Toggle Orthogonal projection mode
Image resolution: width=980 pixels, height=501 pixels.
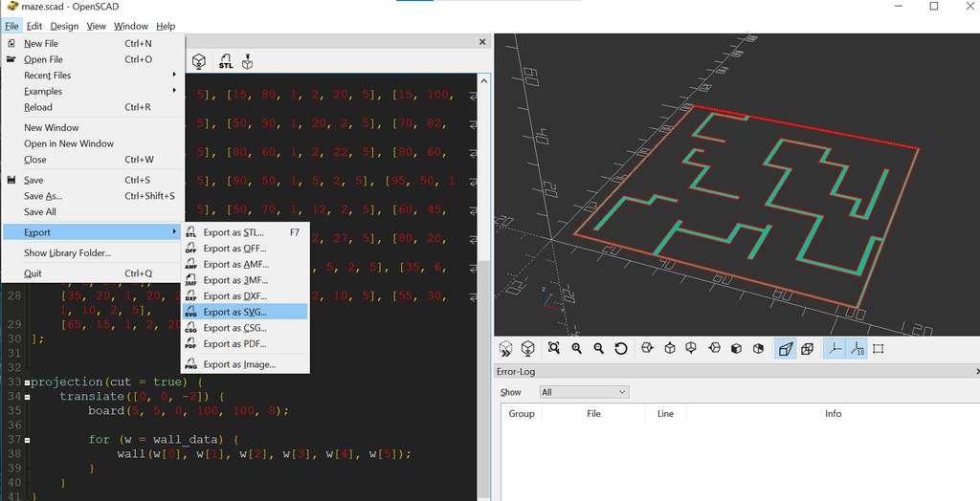(x=807, y=349)
